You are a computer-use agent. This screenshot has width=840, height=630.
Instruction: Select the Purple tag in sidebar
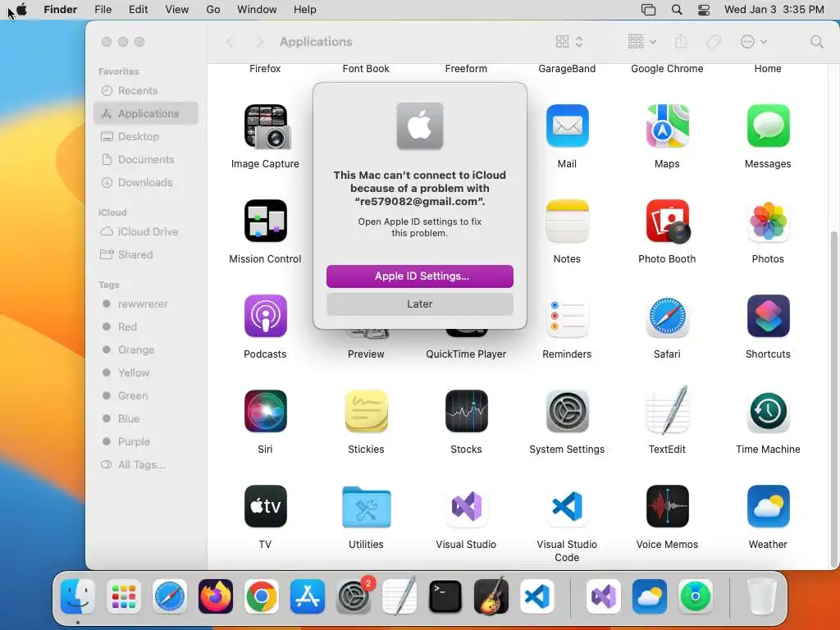pyautogui.click(x=146, y=442)
